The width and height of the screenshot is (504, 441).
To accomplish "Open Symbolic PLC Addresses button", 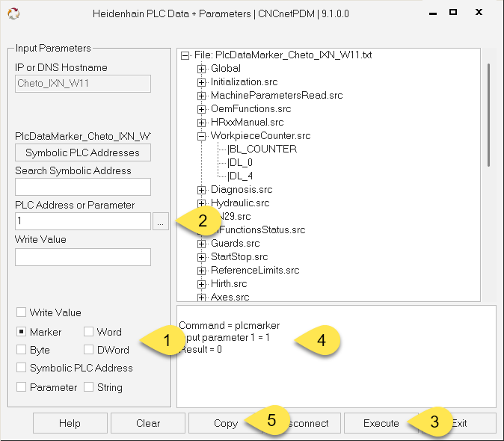I will click(x=83, y=152).
